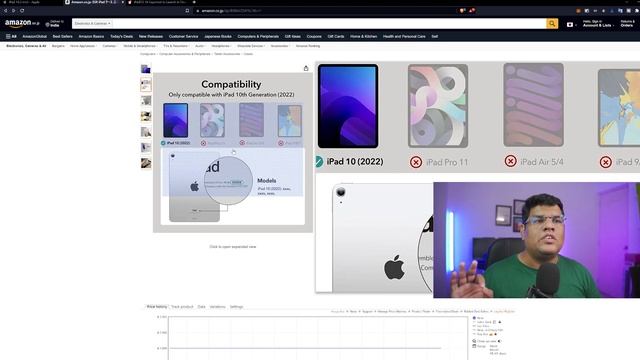Go to Best Sellers
Viewport: 640px width, 360px height.
click(x=62, y=36)
